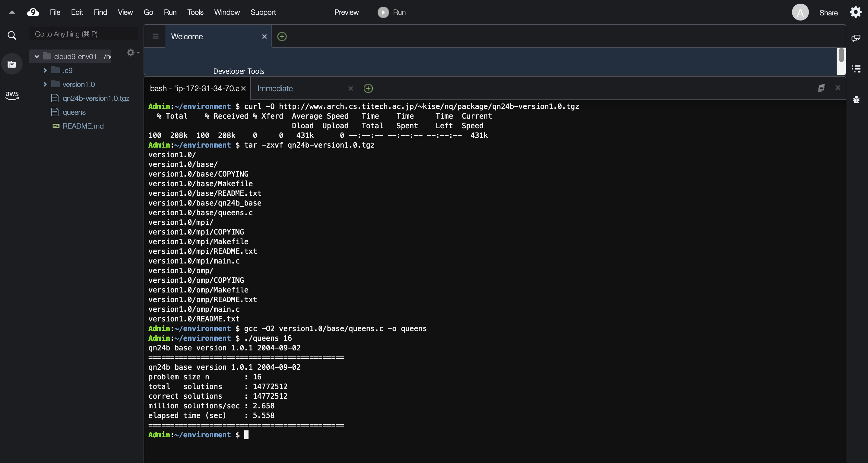The width and height of the screenshot is (868, 463).
Task: Click 'gcc -O2 version1.0/base/queens.c' command line
Action: coord(335,328)
